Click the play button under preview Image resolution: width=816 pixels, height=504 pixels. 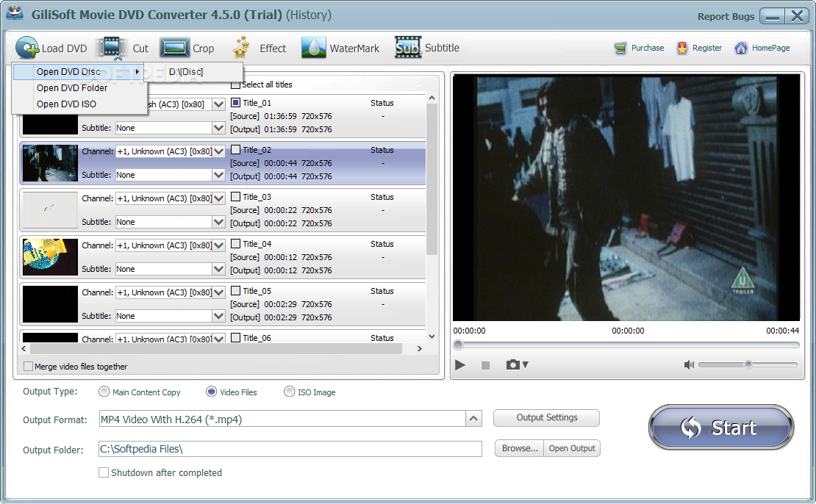coord(460,364)
